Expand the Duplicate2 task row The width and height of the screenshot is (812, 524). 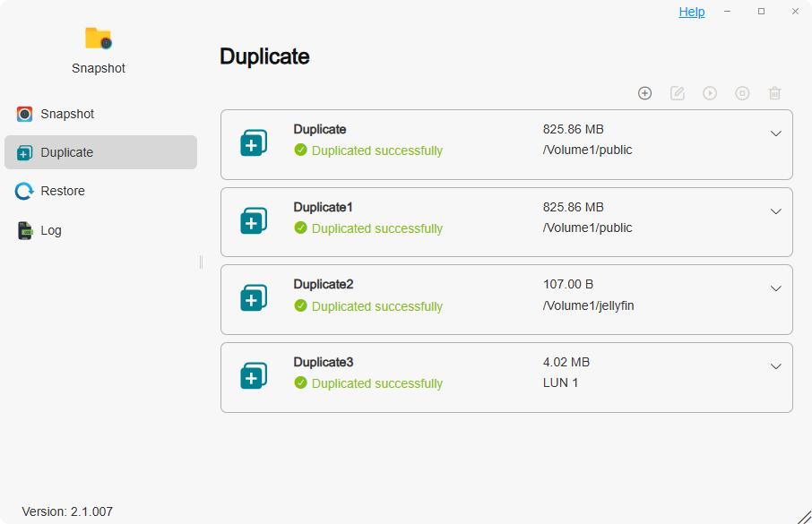pyautogui.click(x=776, y=288)
